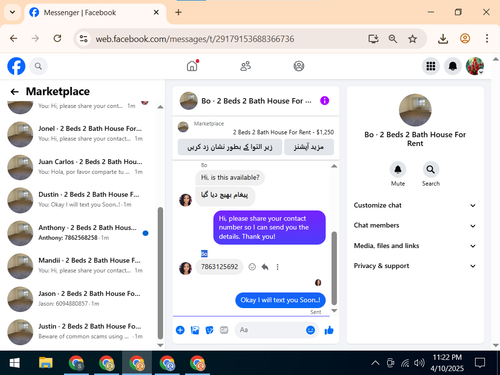Search in conversation magnifier icon

coord(431,170)
